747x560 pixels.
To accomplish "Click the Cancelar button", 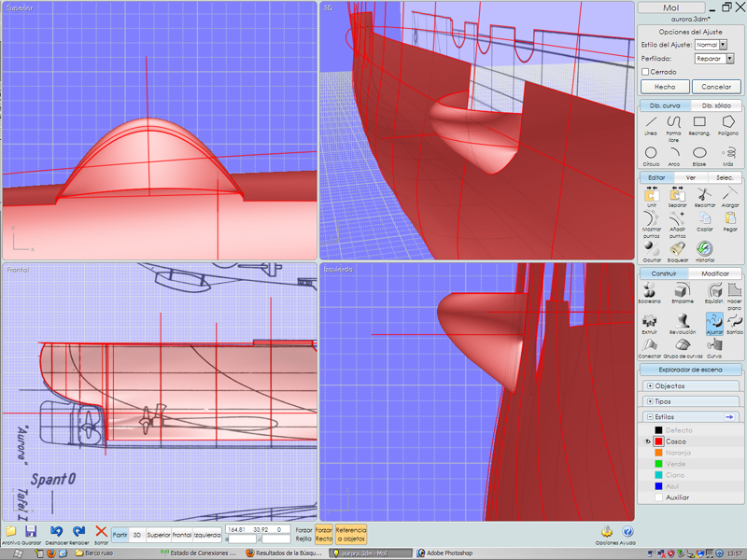I will [716, 87].
